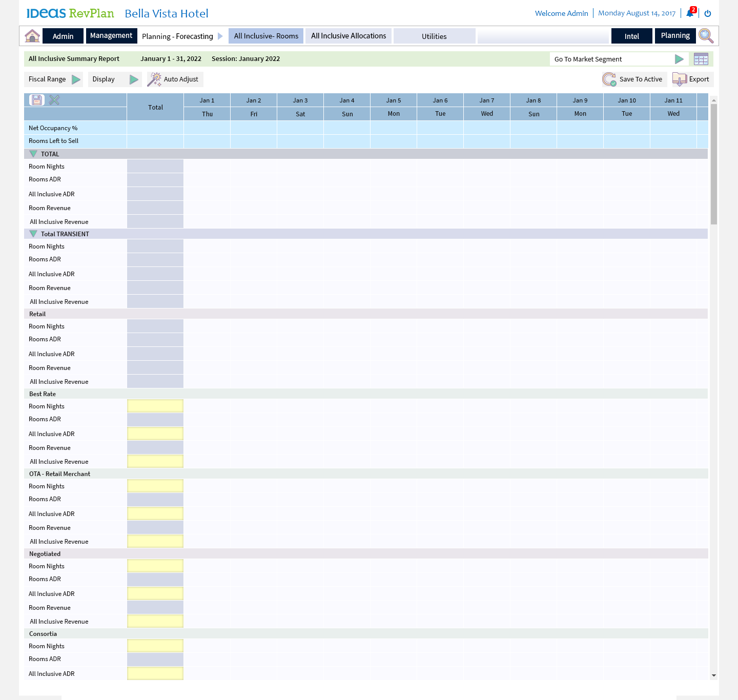
Task: Click the home icon in navigation bar
Action: (x=32, y=36)
